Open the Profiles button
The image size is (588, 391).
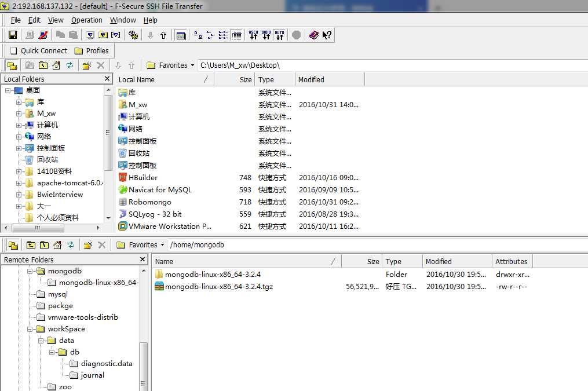click(x=92, y=50)
